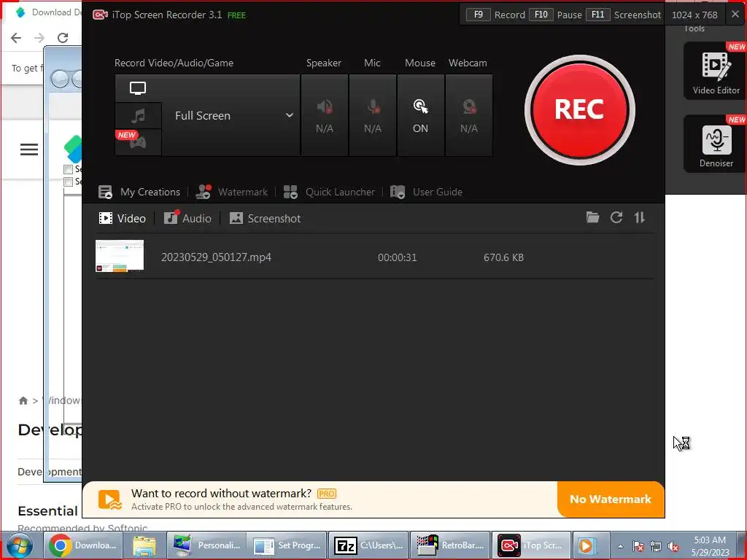Open the User Guide
Viewport: 747px width, 560px height.
(x=426, y=192)
